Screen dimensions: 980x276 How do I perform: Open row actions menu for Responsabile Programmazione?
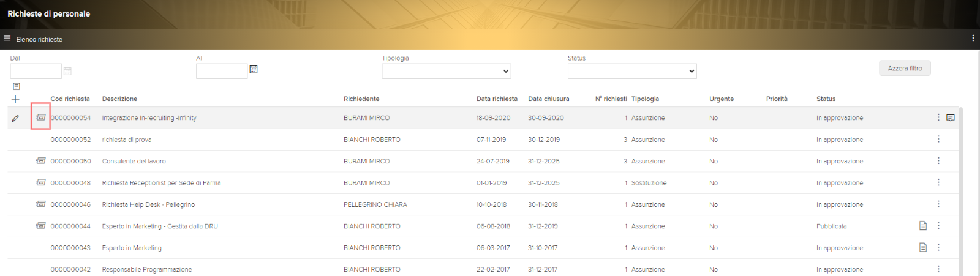tap(938, 269)
